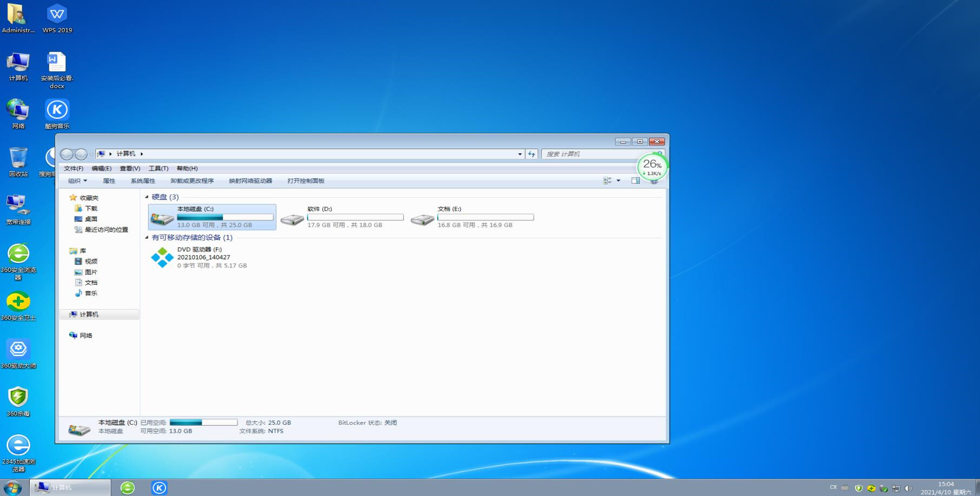Select 库 in the navigation pane
980x496 pixels.
click(x=78, y=251)
